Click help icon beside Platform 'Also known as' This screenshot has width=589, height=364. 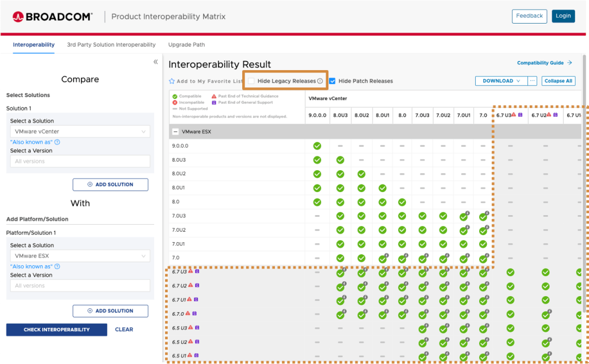(x=57, y=267)
